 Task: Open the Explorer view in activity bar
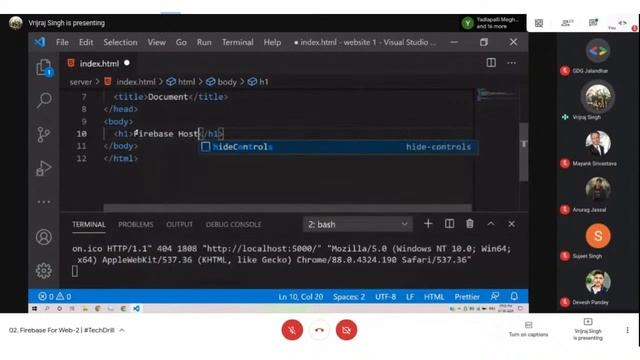coord(44,68)
